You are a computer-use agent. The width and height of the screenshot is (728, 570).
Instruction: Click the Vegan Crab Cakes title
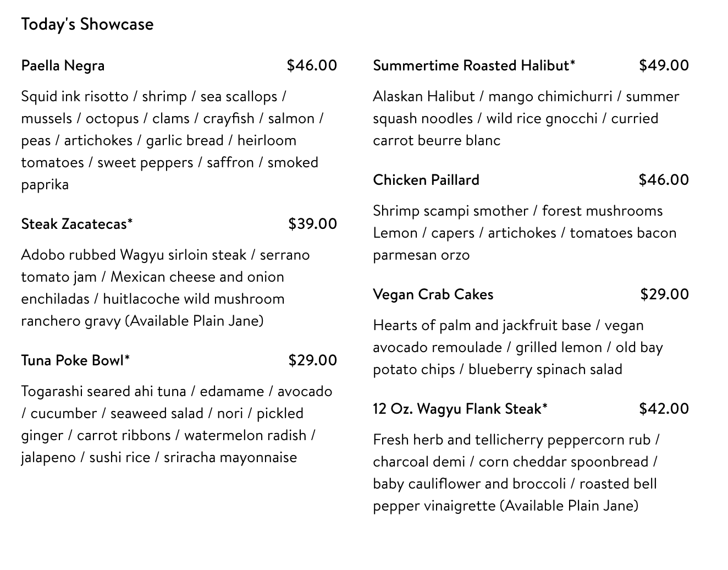(x=433, y=294)
